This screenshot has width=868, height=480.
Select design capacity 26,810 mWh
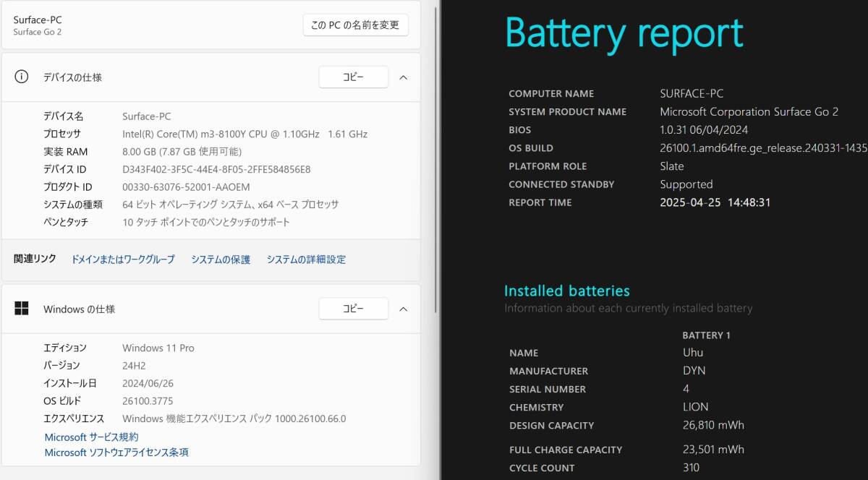(x=713, y=425)
